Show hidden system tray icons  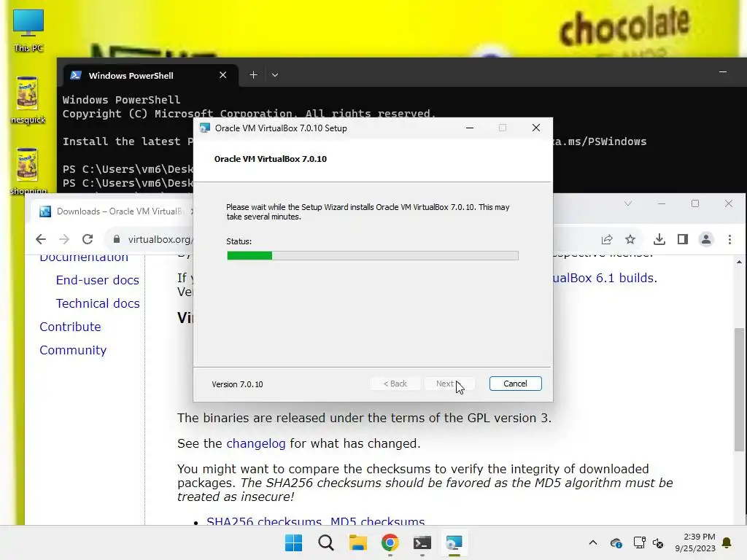[x=592, y=542]
